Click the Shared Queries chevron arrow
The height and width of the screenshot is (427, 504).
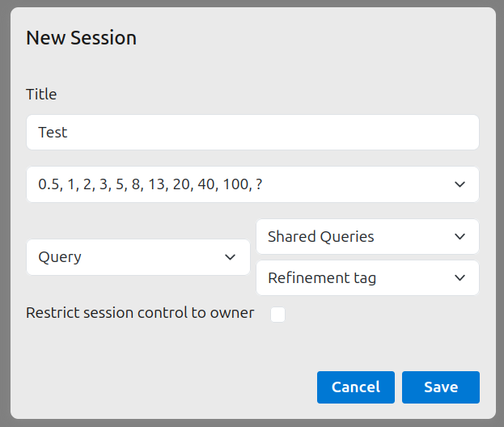[x=460, y=237]
